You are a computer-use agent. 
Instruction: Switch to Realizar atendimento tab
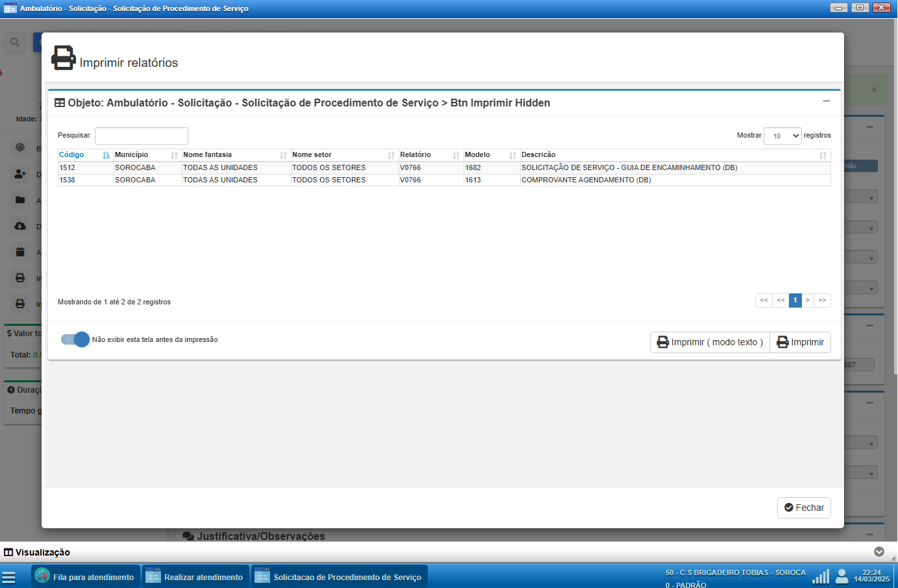click(195, 577)
